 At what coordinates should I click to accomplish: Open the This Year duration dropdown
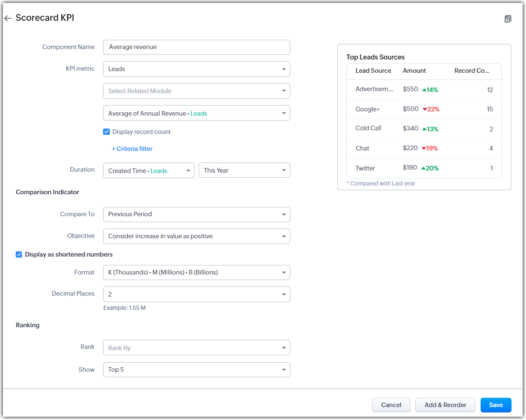tap(244, 170)
